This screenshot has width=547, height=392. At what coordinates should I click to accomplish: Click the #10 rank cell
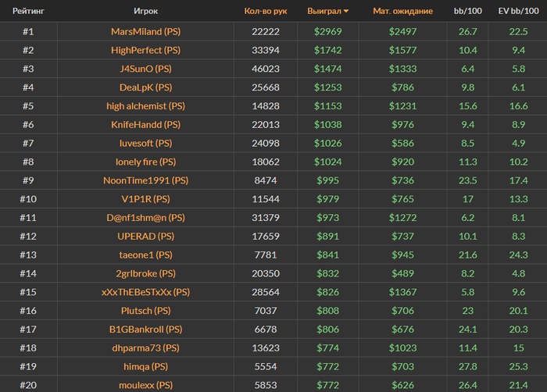coord(27,199)
